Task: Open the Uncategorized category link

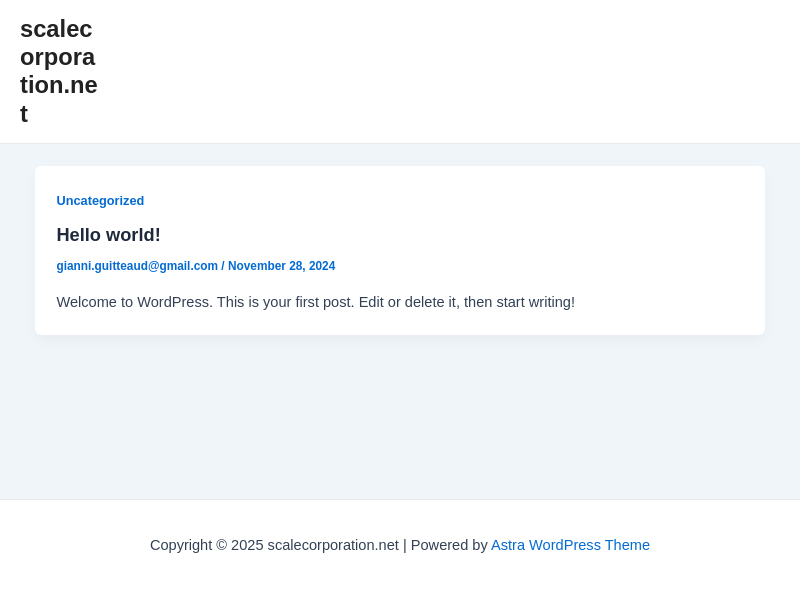Action: (100, 201)
